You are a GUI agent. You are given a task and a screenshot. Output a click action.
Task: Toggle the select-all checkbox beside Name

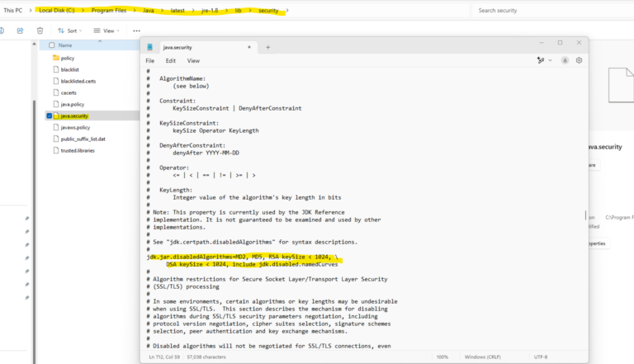pyautogui.click(x=51, y=45)
